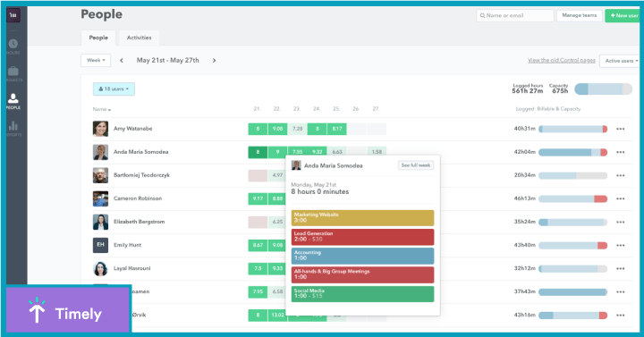Click Timely logo icon at top left
Viewport: 644px width, 337px height.
[13, 15]
